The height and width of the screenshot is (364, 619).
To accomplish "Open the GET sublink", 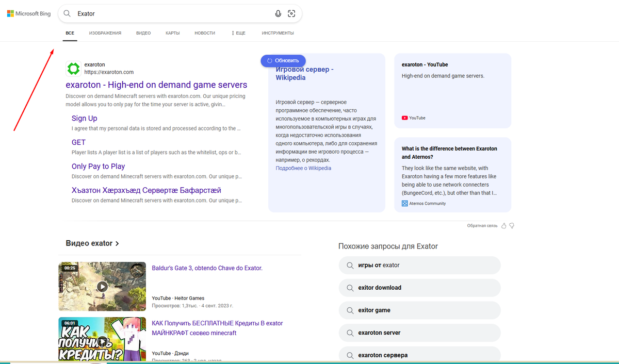I will 78,142.
